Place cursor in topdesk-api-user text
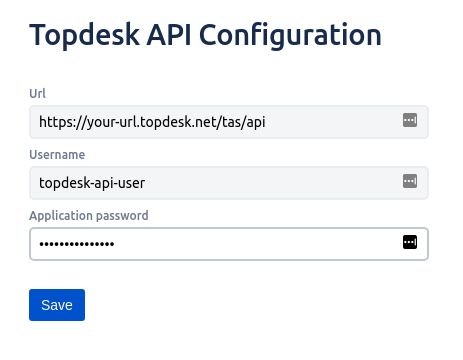The width and height of the screenshot is (463, 360). click(x=92, y=183)
